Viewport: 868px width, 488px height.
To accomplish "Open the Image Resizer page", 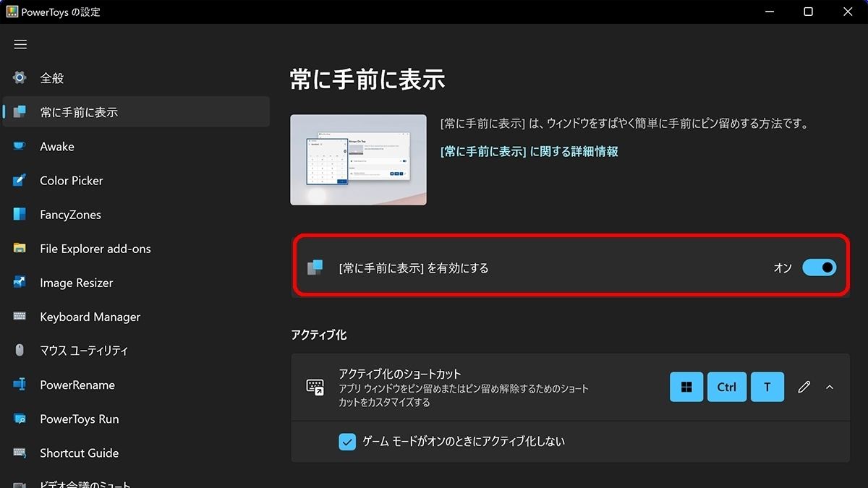I will [136, 283].
